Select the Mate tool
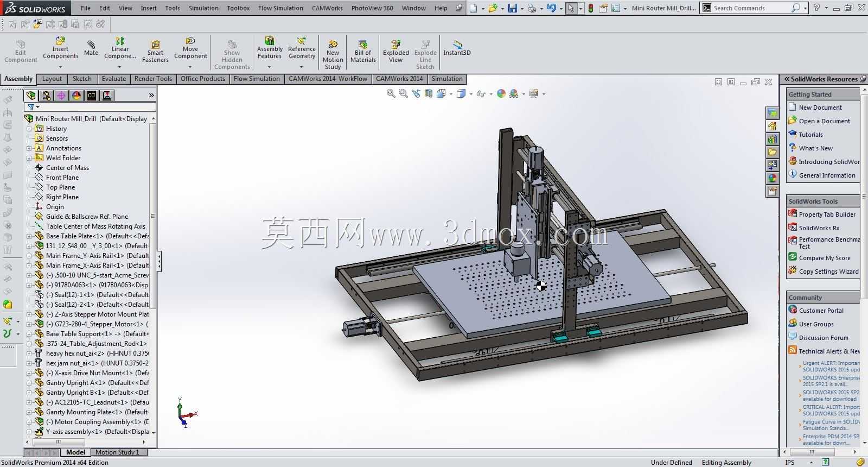This screenshot has width=868, height=467. [91, 48]
